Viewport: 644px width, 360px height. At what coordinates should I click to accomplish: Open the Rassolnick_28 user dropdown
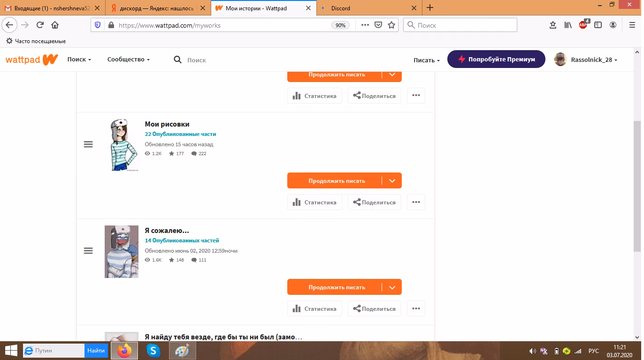pos(594,60)
